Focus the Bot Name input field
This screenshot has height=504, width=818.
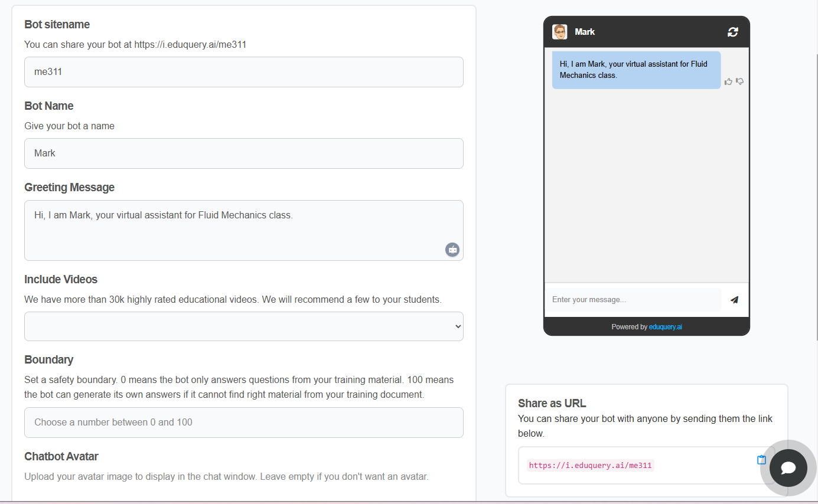[243, 153]
